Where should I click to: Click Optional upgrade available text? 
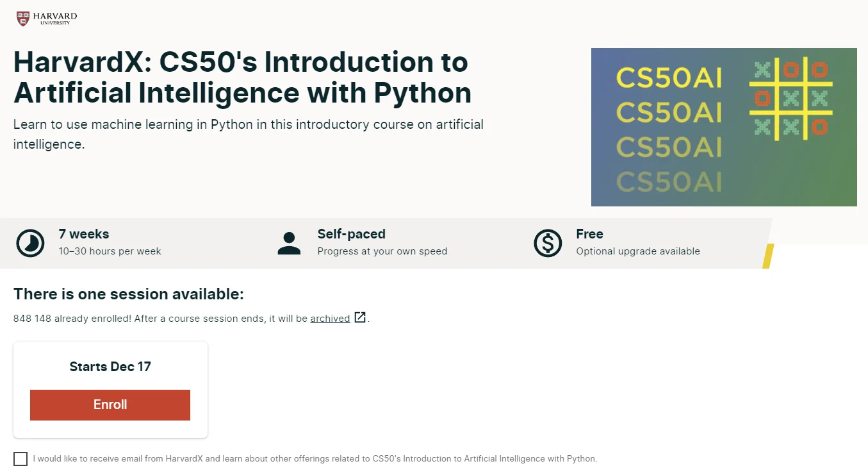[x=637, y=251]
